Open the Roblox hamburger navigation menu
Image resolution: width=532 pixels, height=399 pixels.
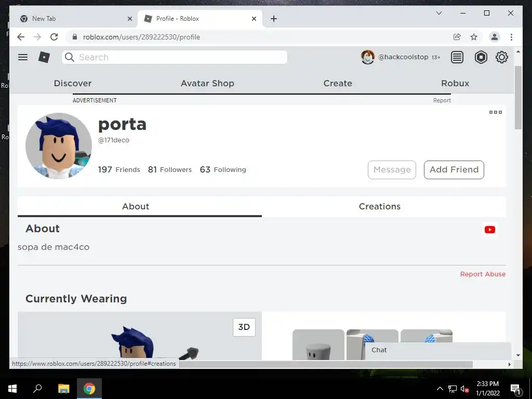(23, 57)
